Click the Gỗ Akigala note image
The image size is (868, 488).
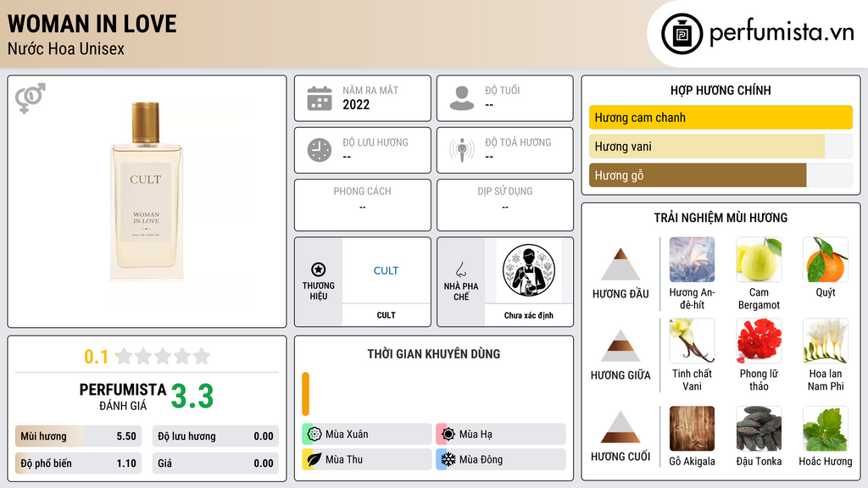click(692, 429)
